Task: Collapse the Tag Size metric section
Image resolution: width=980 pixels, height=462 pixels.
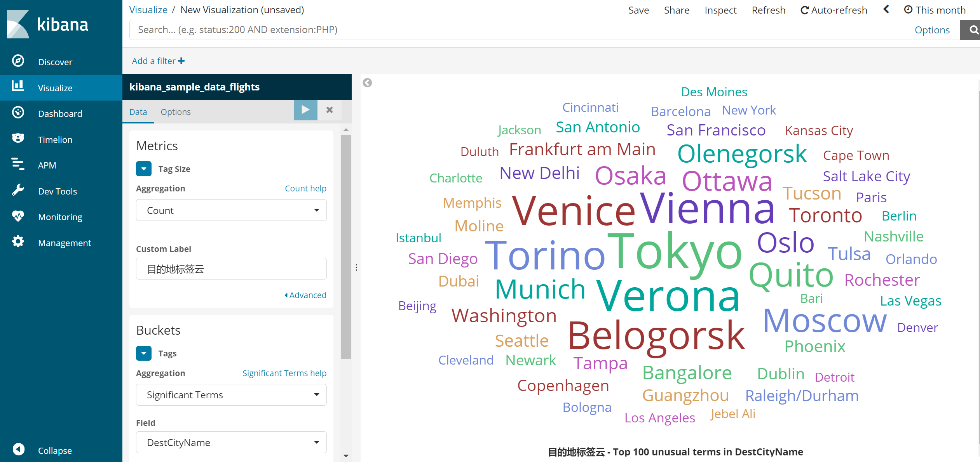Action: (144, 169)
